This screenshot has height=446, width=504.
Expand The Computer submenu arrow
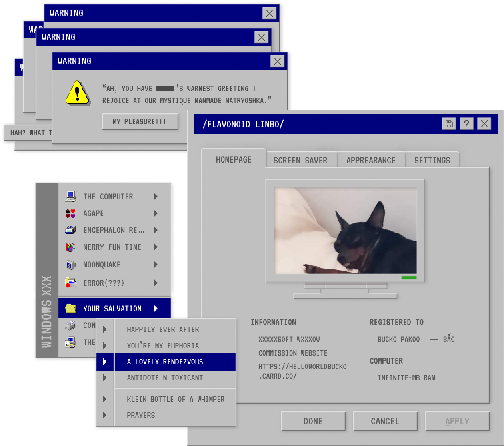coord(155,196)
